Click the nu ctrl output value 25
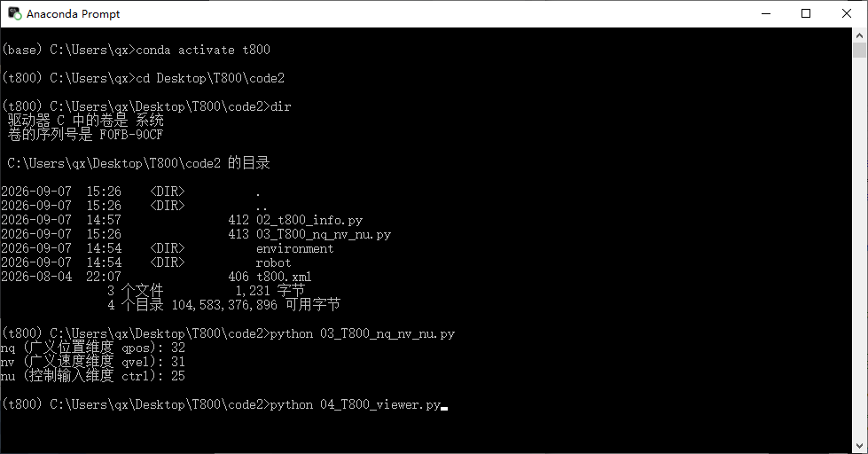This screenshot has height=454, width=868. (178, 376)
